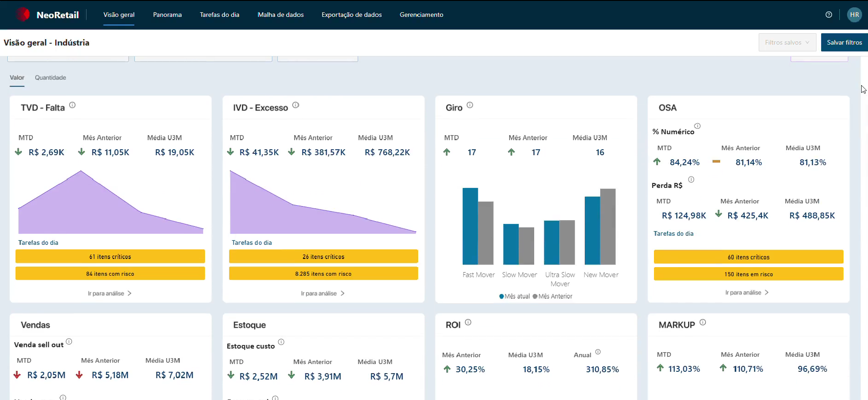Click the vertical page scrollbar
This screenshot has width=868, height=400.
864,228
